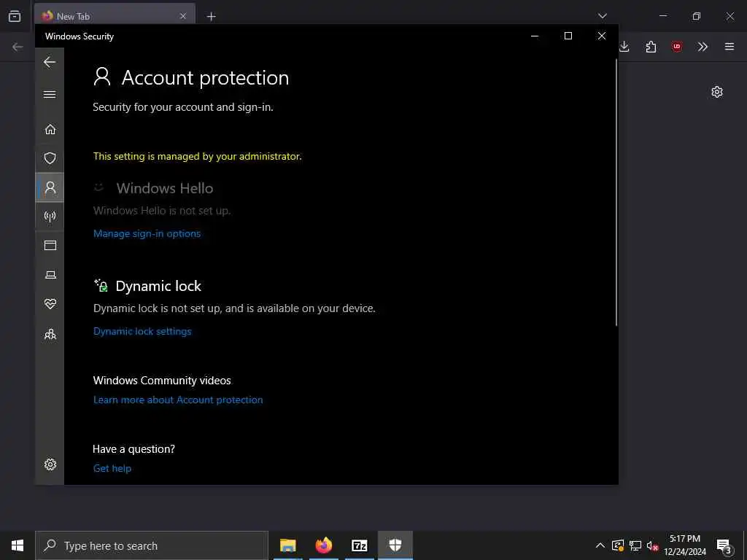Select the New Tab tab in Firefox
Image resolution: width=747 pixels, height=560 pixels.
pyautogui.click(x=115, y=16)
